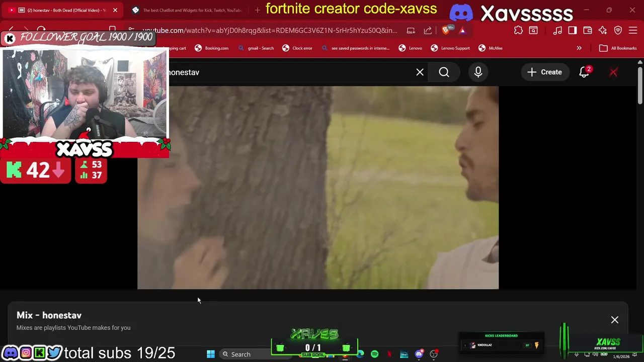Open the Brave Shields lion icon
Screen dimensions: 644x362
(446, 30)
